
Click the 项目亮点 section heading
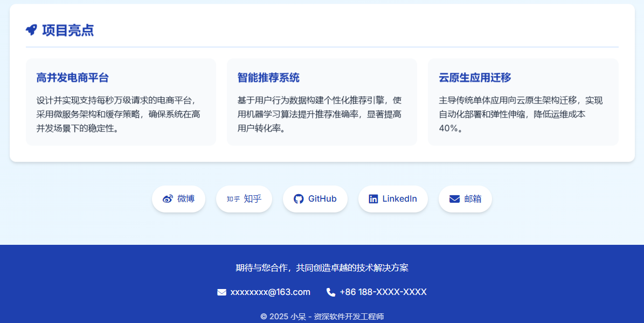coord(68,31)
